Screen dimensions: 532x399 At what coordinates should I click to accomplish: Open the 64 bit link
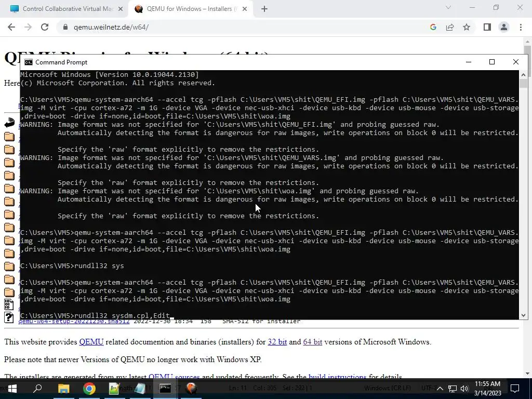pyautogui.click(x=312, y=342)
